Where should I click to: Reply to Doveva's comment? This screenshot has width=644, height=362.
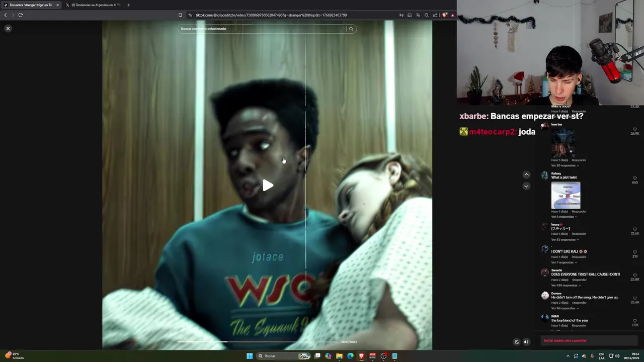point(579,303)
